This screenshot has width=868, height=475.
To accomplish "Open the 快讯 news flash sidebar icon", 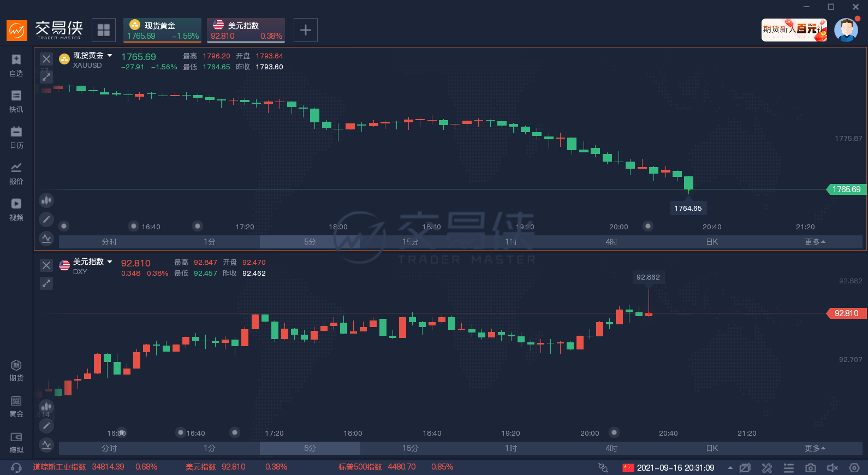I will click(x=16, y=100).
